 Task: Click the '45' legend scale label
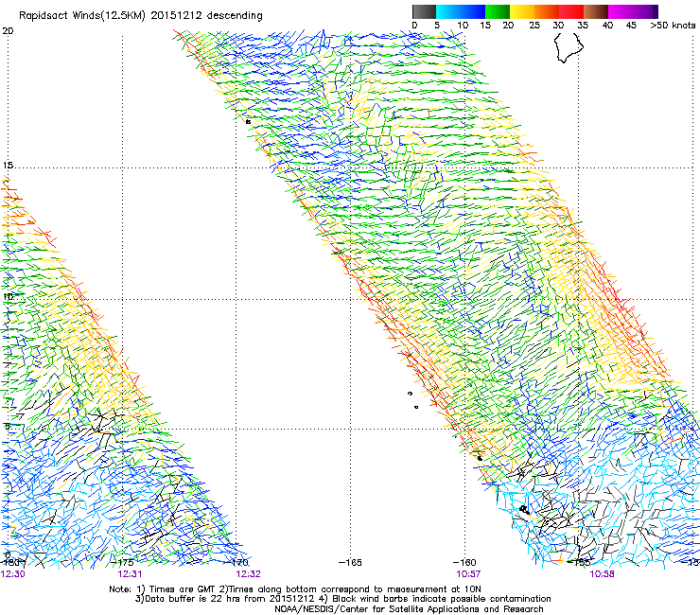[630, 26]
